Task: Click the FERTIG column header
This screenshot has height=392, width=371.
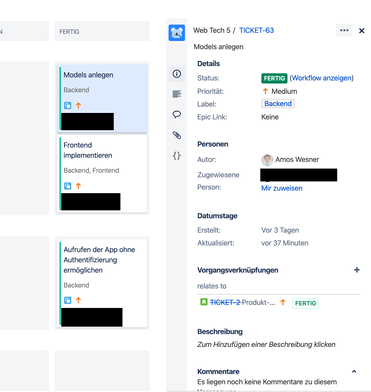Action: pyautogui.click(x=102, y=32)
